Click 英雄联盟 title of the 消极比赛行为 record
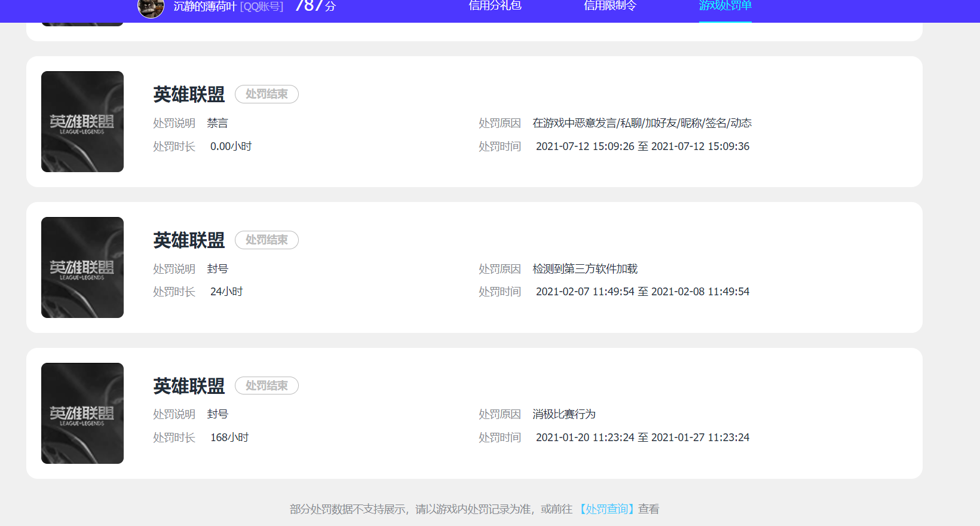Image resolution: width=980 pixels, height=526 pixels. [189, 386]
